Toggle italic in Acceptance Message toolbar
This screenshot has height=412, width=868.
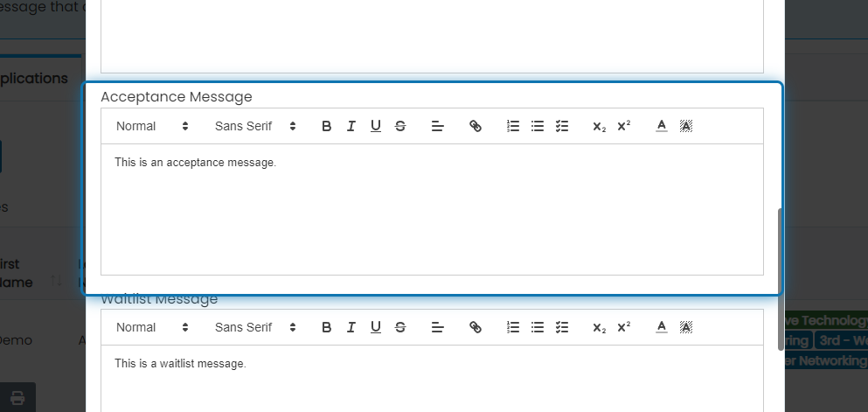351,126
